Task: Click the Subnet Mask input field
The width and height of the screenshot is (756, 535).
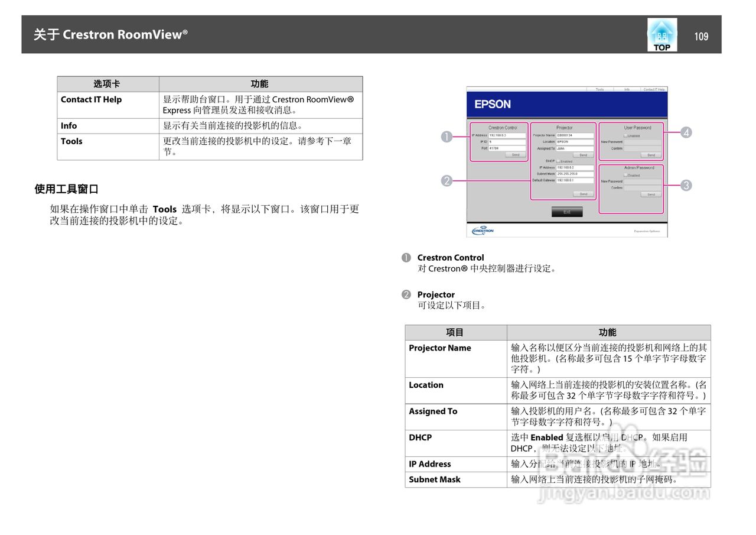Action: click(x=575, y=174)
